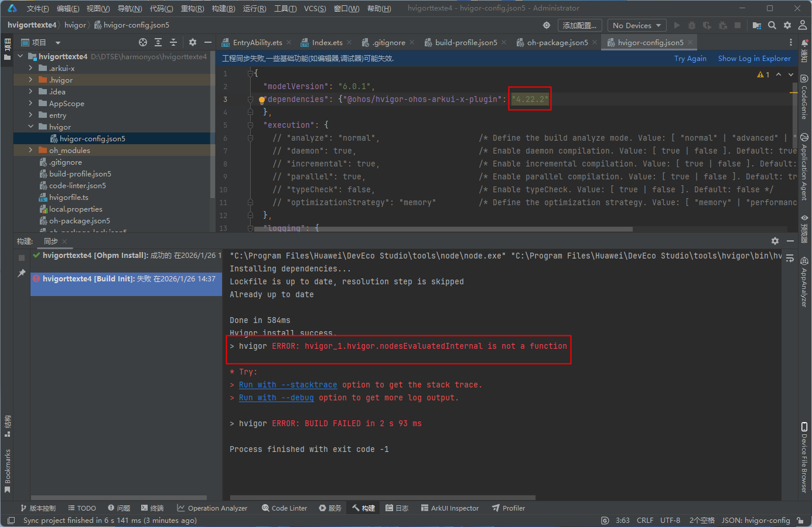Image resolution: width=812 pixels, height=527 pixels.
Task: Toggle the read-only lock icon in status bar
Action: click(x=801, y=520)
